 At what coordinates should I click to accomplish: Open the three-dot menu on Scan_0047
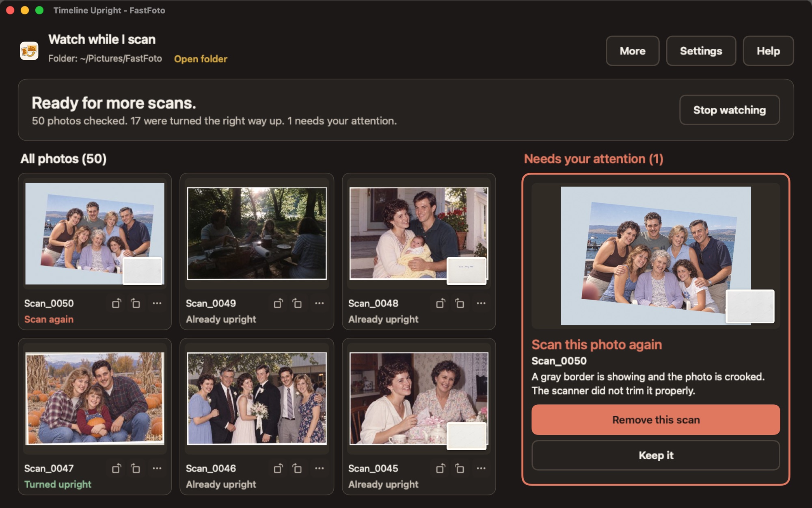[157, 468]
